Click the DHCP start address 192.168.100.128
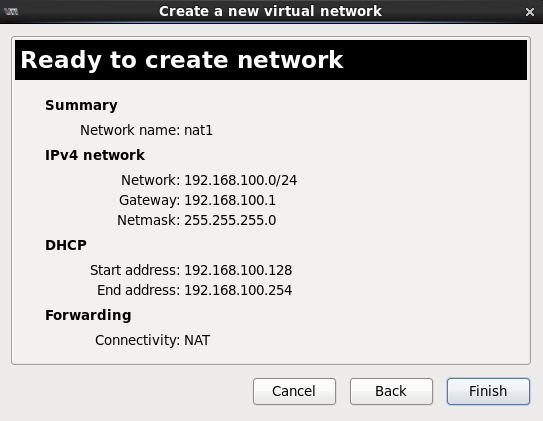The width and height of the screenshot is (543, 421). click(238, 270)
